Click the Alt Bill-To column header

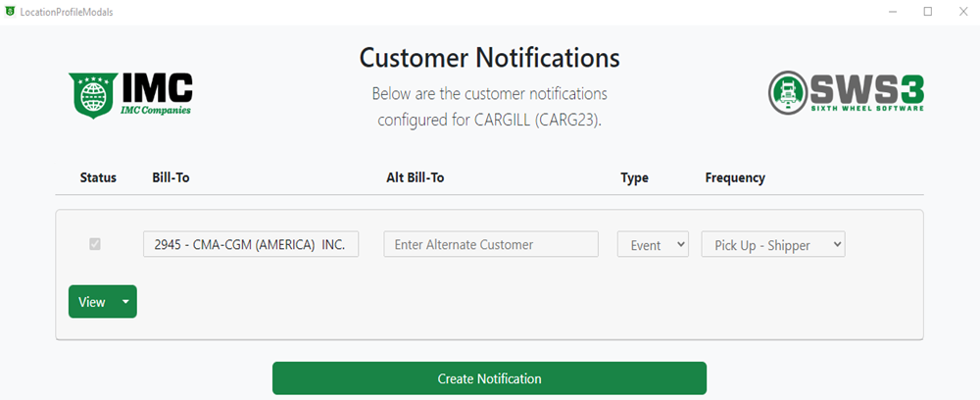pyautogui.click(x=415, y=177)
